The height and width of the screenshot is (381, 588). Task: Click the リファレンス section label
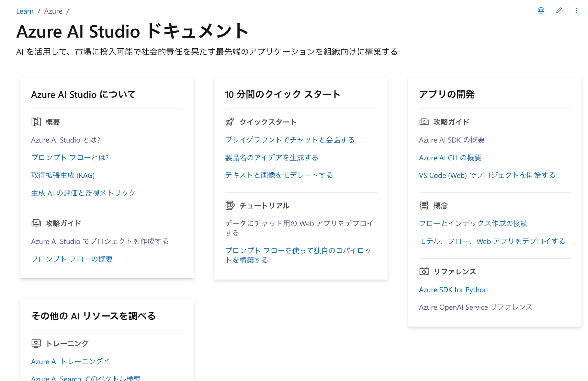point(455,271)
